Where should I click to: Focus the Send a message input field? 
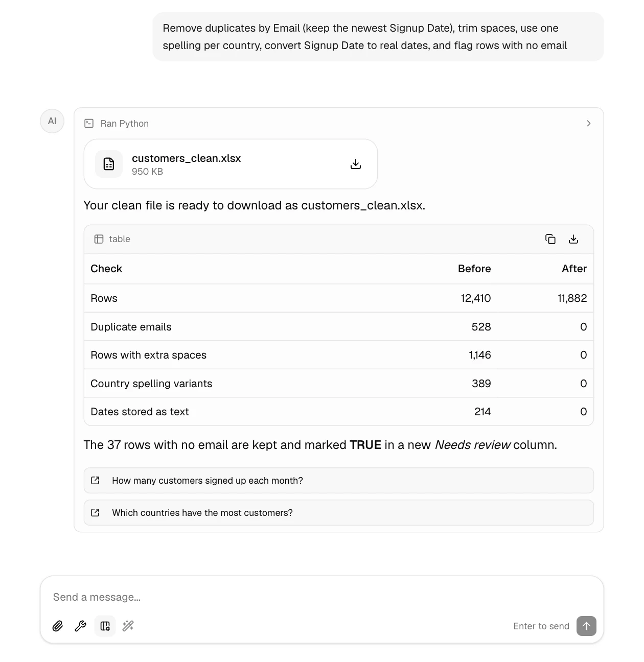[x=322, y=597]
